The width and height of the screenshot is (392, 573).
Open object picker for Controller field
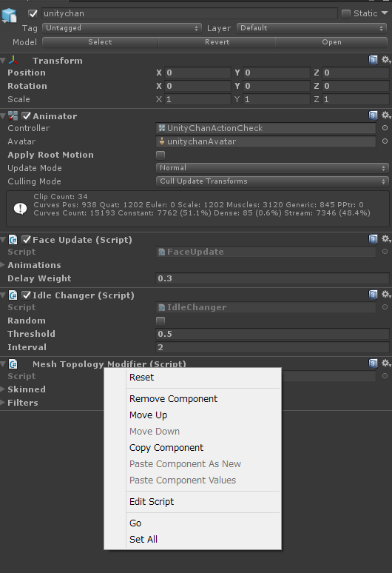tap(385, 128)
